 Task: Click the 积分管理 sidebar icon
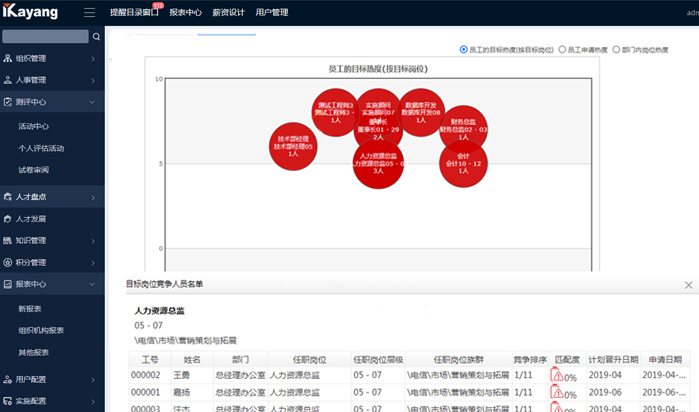[x=8, y=263]
